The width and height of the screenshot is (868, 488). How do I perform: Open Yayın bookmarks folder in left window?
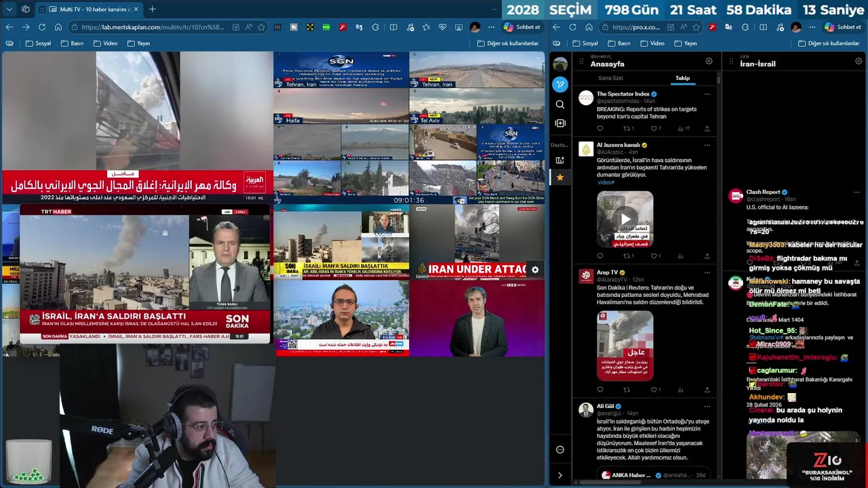pyautogui.click(x=138, y=43)
